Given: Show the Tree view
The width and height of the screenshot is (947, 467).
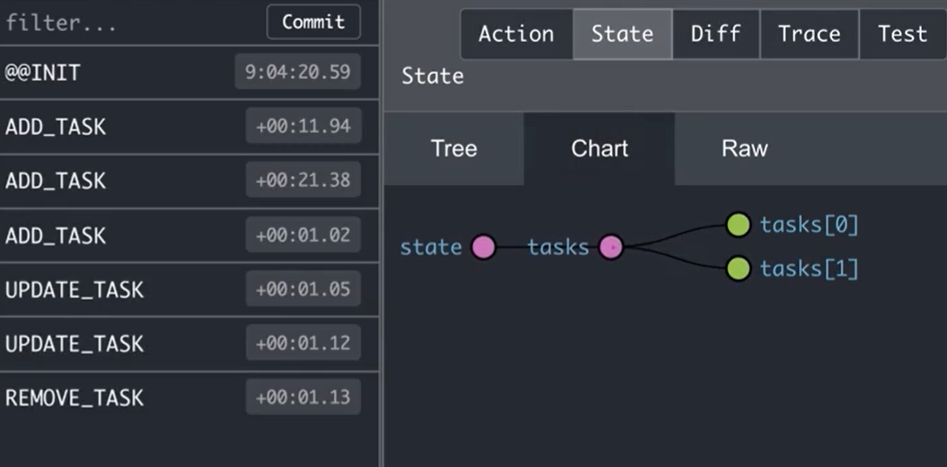Looking at the screenshot, I should point(454,149).
